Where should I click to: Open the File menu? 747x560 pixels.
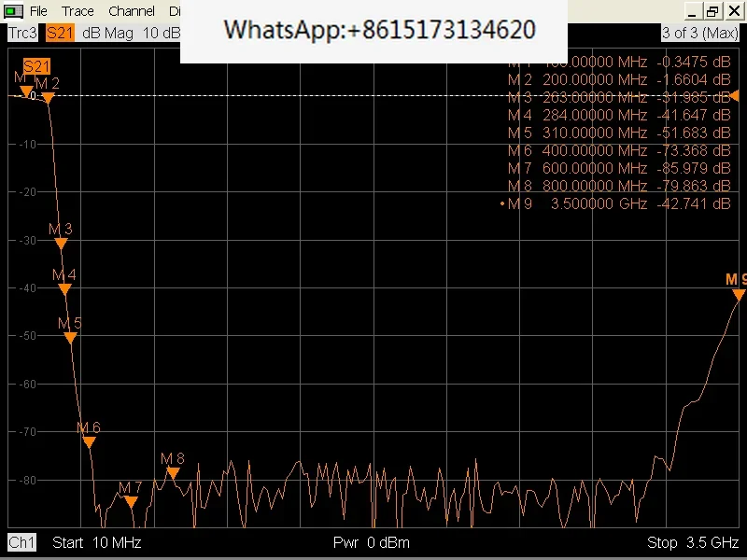(x=38, y=11)
